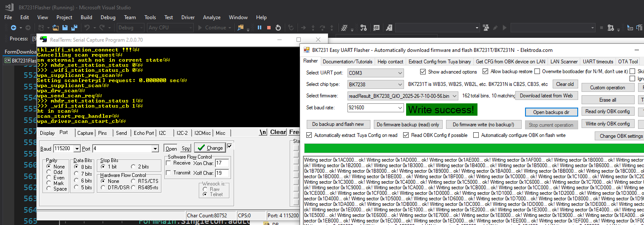Image resolution: width=644 pixels, height=225 pixels.
Task: Open the New Project icon dropdown arrow
Action: [x=48, y=28]
